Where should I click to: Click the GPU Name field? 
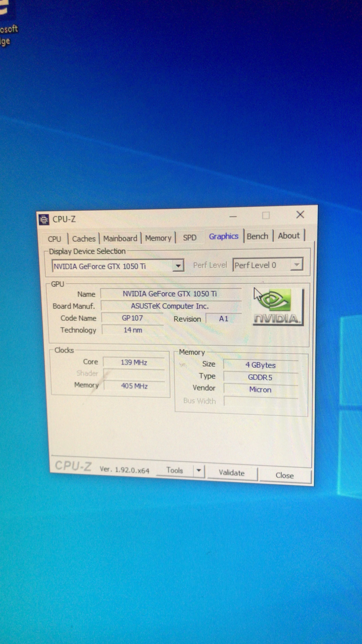coord(170,294)
